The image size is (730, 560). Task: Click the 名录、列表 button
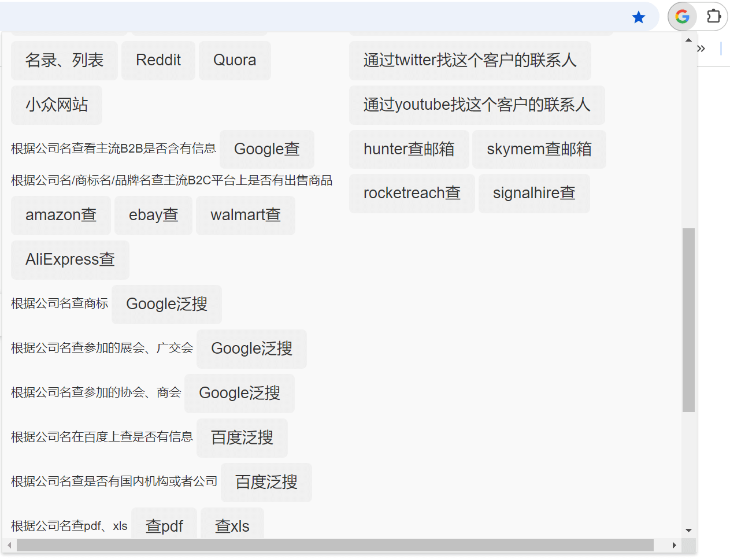click(x=64, y=60)
